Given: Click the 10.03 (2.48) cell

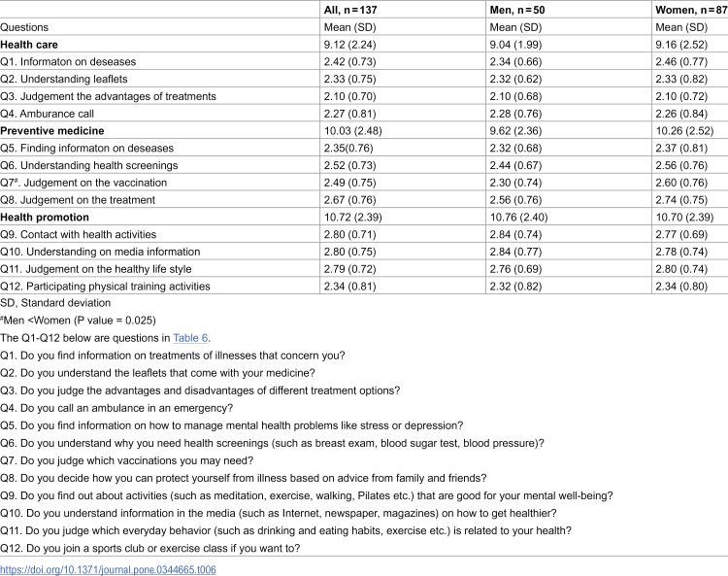Looking at the screenshot, I should click(x=353, y=131).
